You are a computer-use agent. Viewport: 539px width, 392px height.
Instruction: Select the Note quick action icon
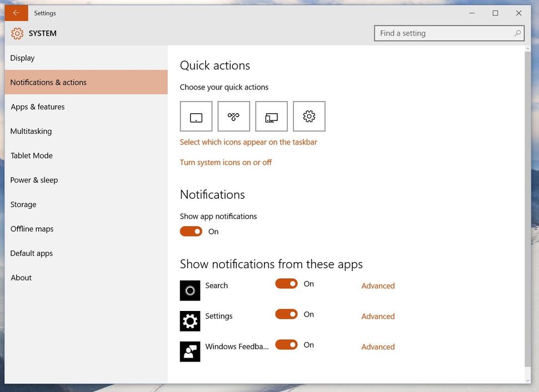point(233,116)
